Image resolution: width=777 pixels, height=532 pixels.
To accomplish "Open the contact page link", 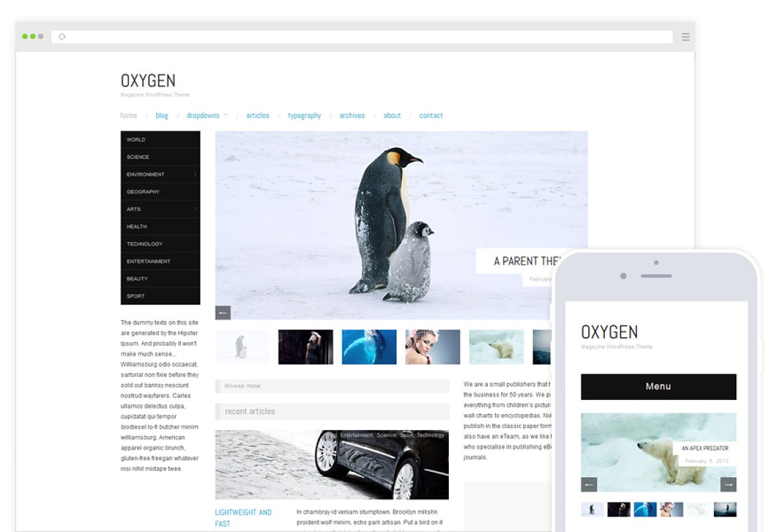I will pyautogui.click(x=431, y=115).
